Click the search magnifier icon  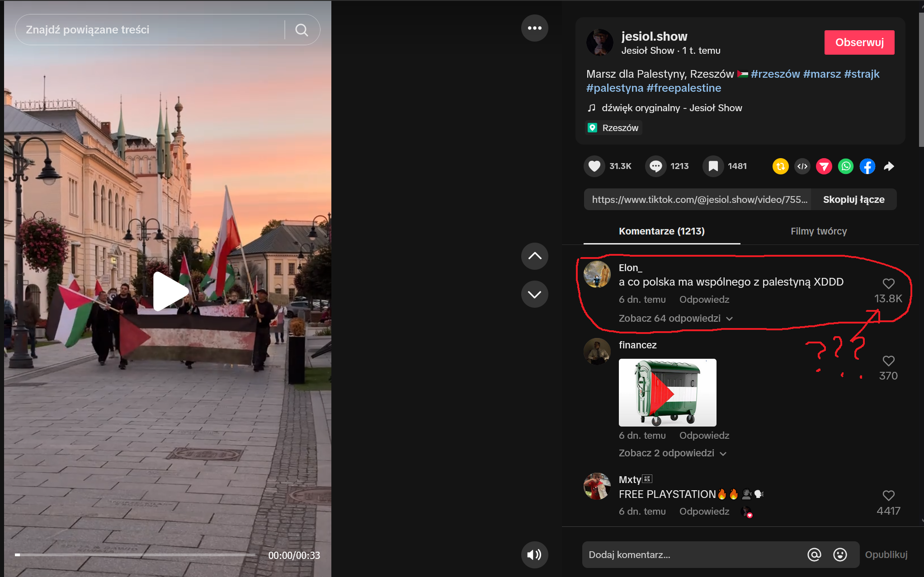coord(302,30)
